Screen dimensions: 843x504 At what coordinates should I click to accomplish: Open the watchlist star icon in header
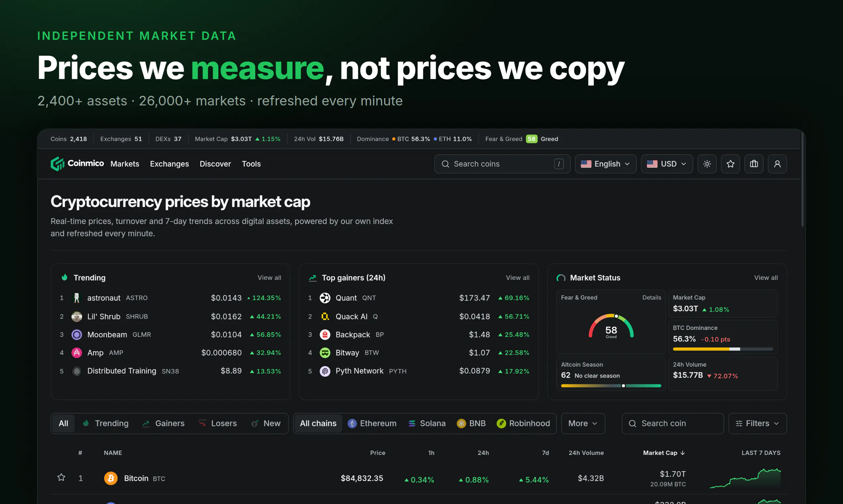(730, 164)
